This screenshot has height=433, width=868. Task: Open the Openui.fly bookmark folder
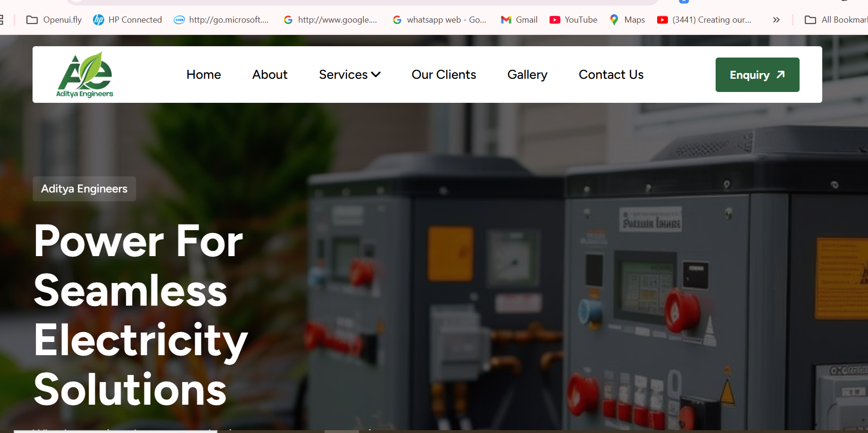tap(54, 20)
